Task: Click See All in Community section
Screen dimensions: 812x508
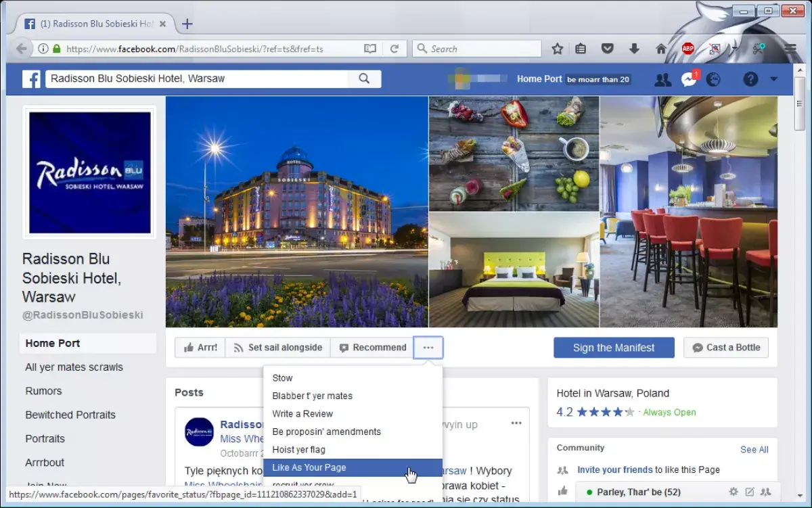Action: pos(754,450)
